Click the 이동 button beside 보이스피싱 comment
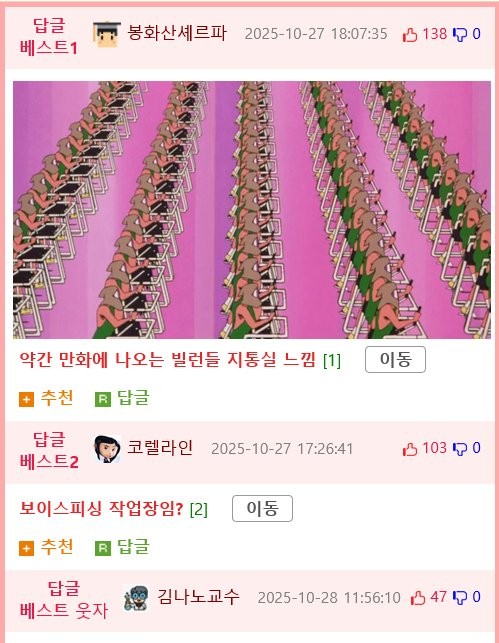 point(262,508)
